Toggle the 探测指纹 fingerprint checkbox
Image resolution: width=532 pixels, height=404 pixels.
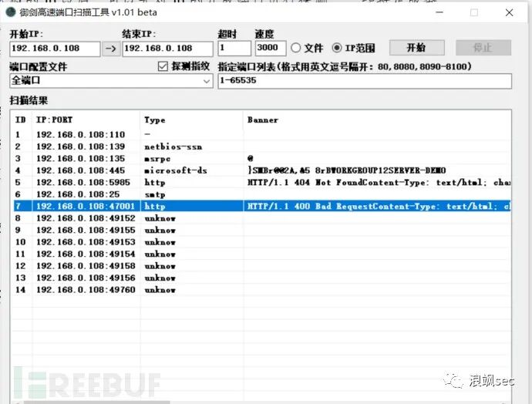tap(163, 66)
